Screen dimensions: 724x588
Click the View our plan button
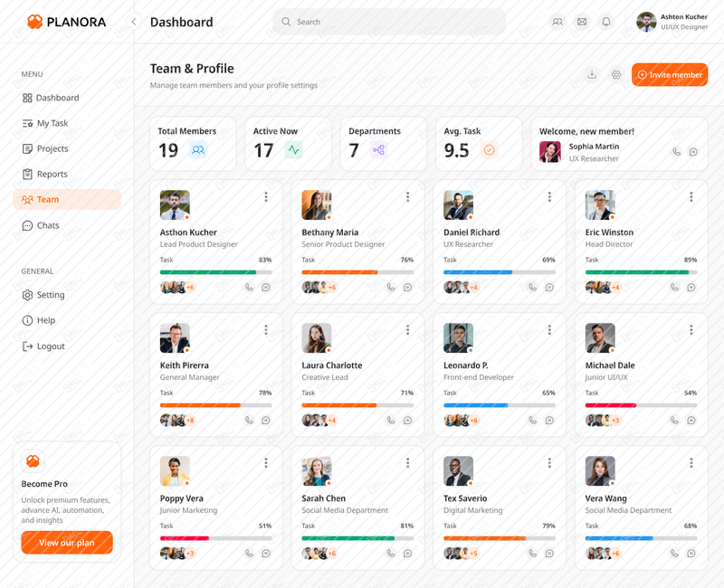click(67, 542)
